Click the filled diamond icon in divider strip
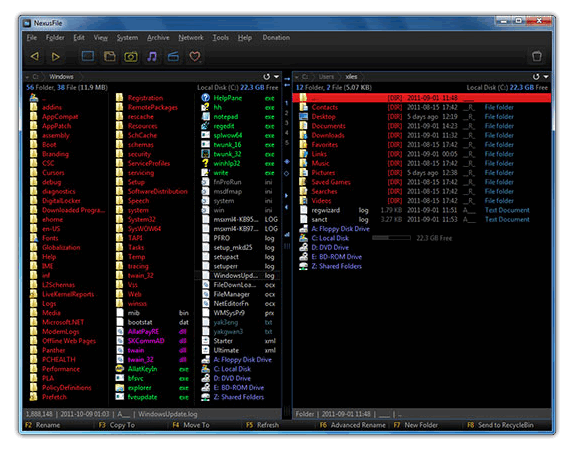 [x=287, y=161]
